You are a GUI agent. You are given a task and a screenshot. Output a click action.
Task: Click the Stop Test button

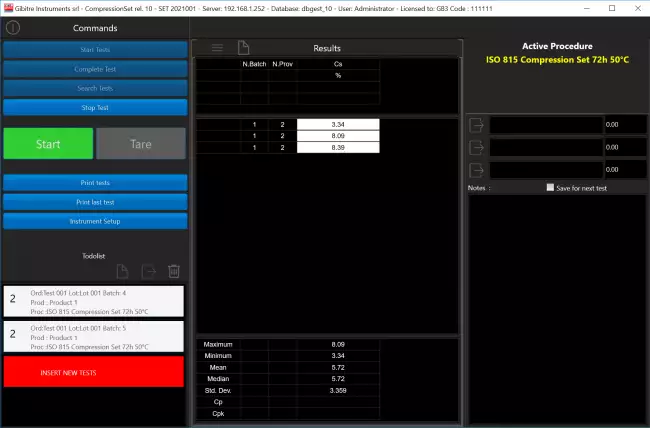tap(94, 107)
